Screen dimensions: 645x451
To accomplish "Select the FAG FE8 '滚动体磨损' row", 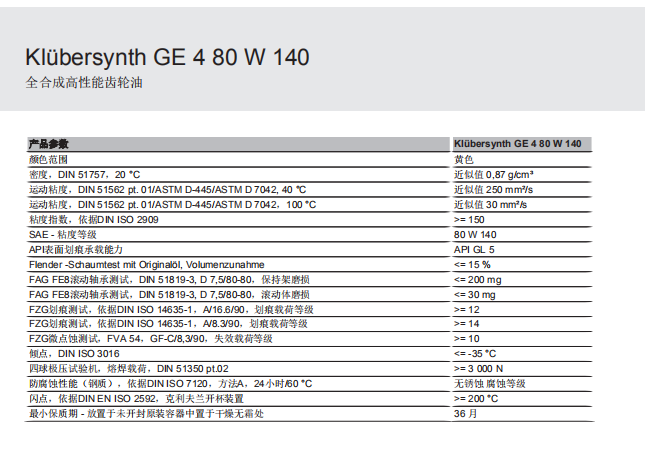I will click(169, 295).
